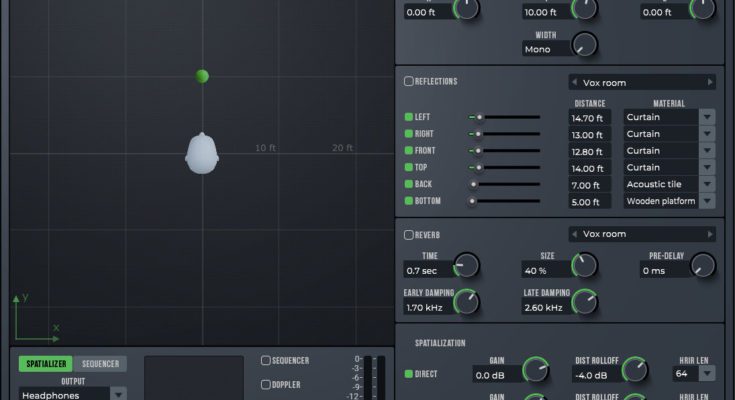735x400 pixels.
Task: Open the Left wall material dropdown
Action: [x=707, y=117]
